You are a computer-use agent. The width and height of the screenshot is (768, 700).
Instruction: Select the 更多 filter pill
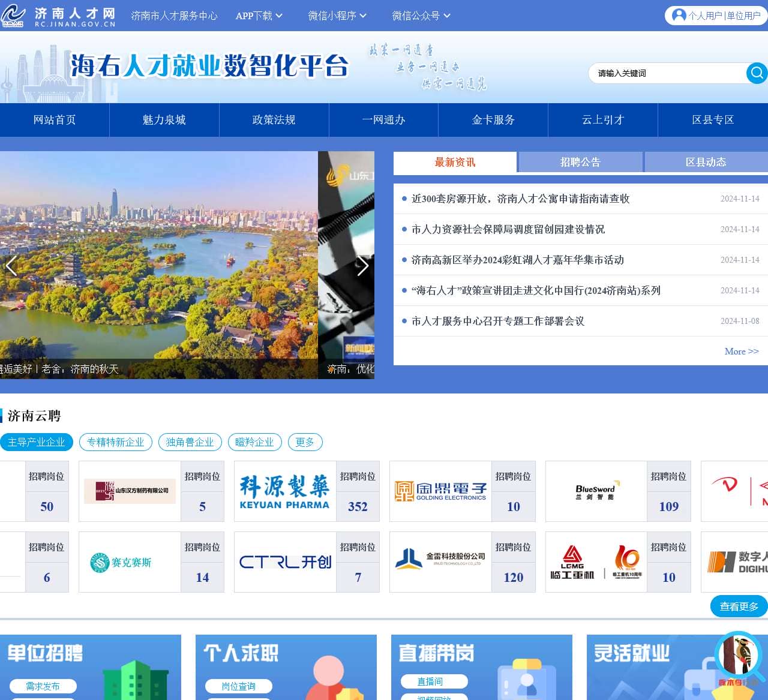(x=305, y=442)
